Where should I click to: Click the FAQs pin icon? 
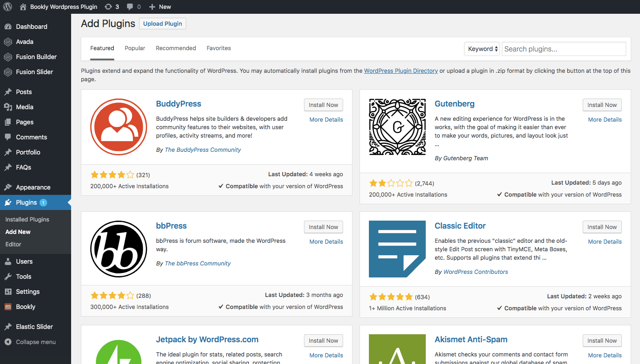(8, 167)
